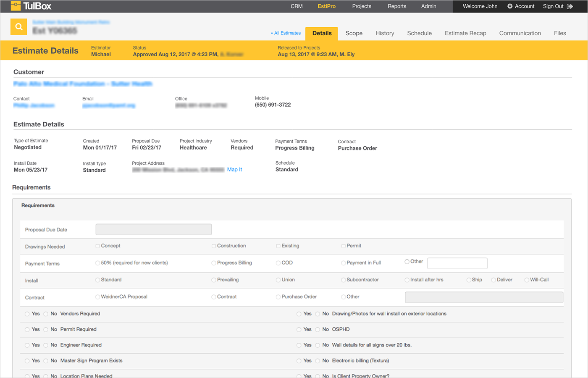Switch to the History tab

[385, 33]
